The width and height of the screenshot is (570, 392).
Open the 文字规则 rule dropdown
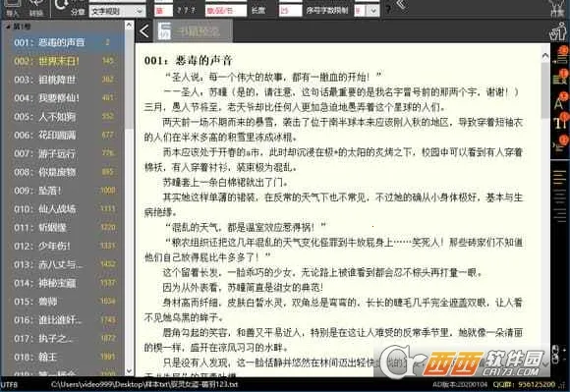(x=117, y=11)
